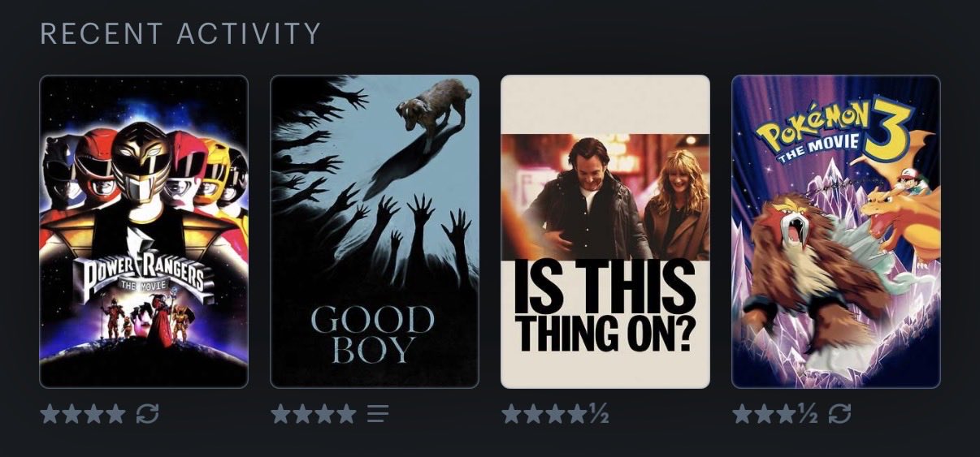Click the Recent Activity heading
Image resolution: width=980 pixels, height=457 pixels.
[x=180, y=34]
